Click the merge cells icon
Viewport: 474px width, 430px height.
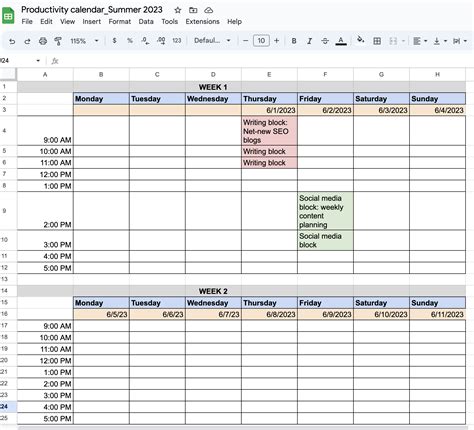(x=393, y=41)
